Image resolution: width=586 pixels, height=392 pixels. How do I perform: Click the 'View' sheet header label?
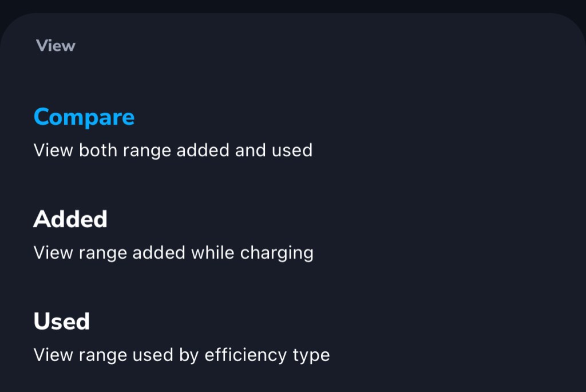coord(56,46)
